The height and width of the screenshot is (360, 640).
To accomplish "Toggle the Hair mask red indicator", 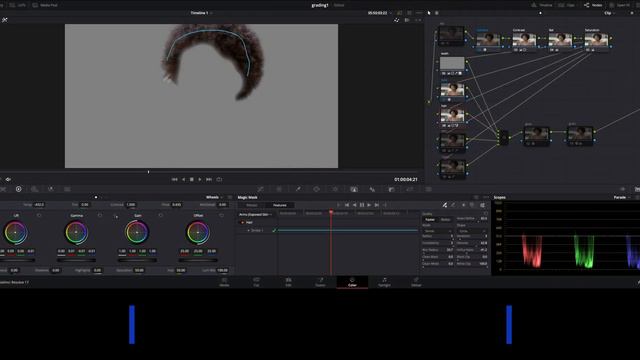I will [242, 223].
